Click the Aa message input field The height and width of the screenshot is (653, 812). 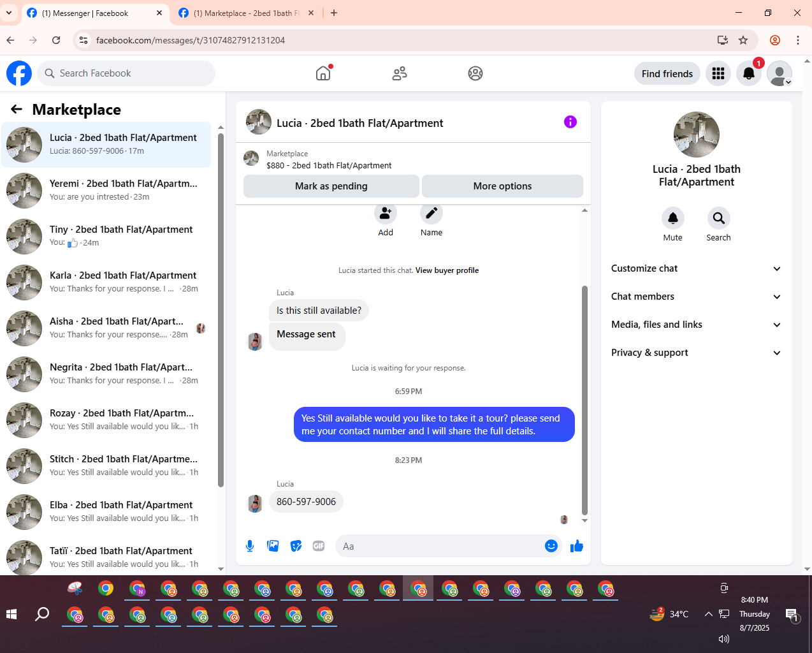pyautogui.click(x=440, y=546)
